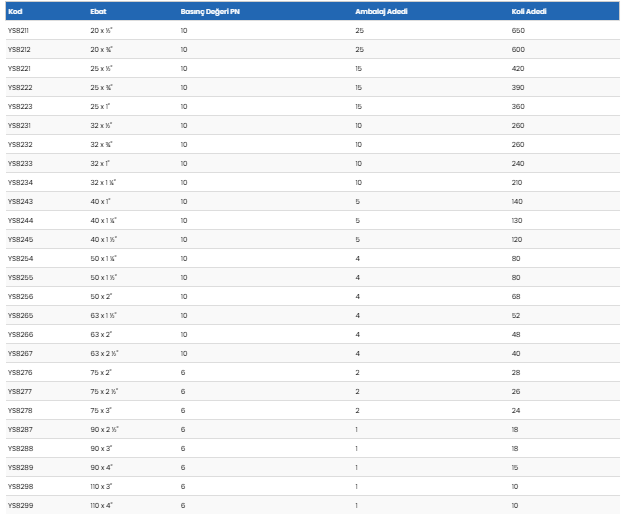Select the 90 x 4" size cell
Image resolution: width=621 pixels, height=516 pixels.
pos(100,467)
